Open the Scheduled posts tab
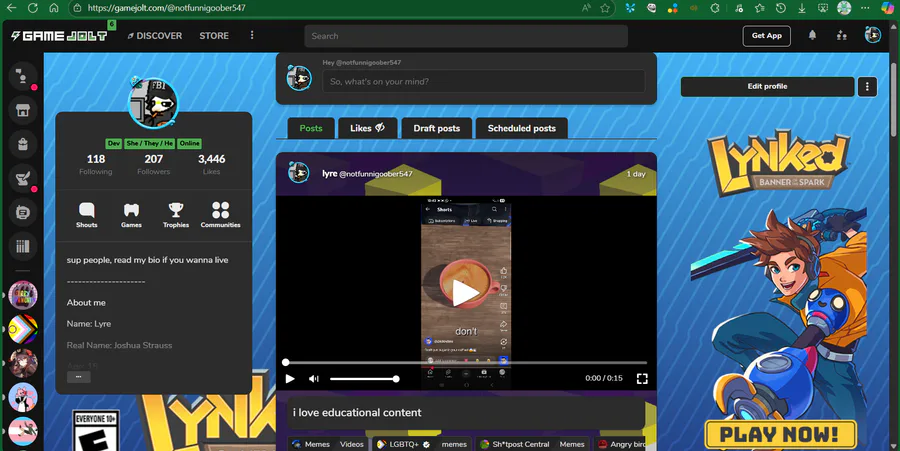 click(522, 128)
